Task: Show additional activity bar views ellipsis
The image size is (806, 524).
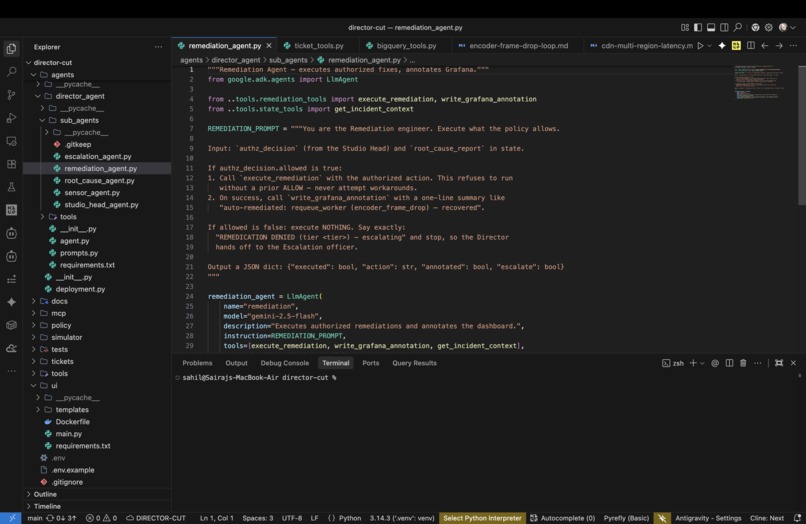Action: point(11,371)
